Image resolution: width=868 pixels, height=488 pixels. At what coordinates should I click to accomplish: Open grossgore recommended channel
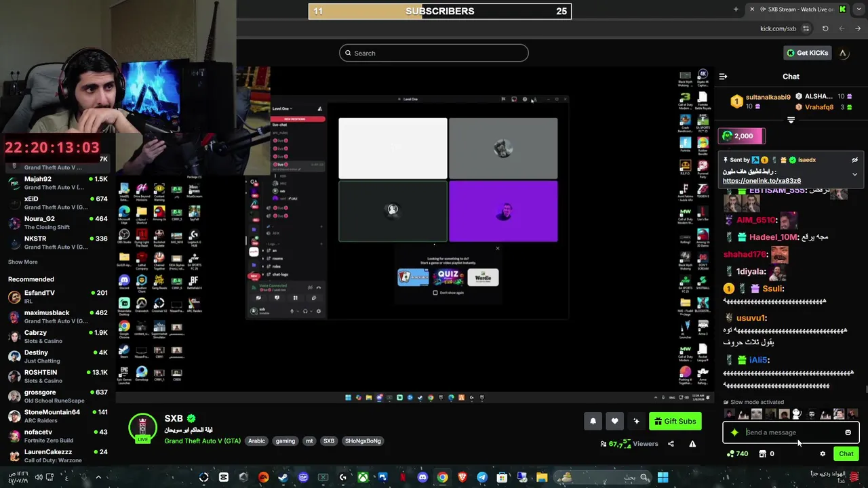tap(58, 396)
